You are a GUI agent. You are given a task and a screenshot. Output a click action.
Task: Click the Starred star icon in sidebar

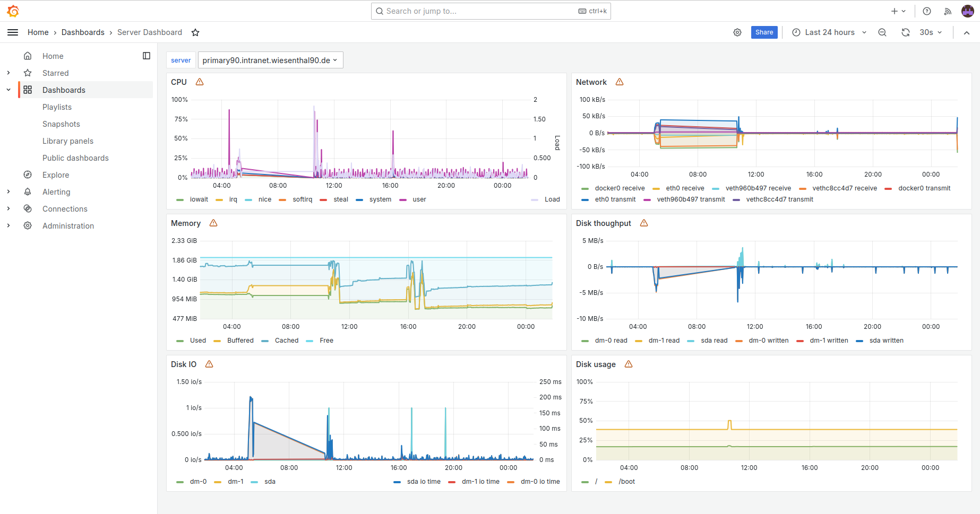(x=28, y=73)
